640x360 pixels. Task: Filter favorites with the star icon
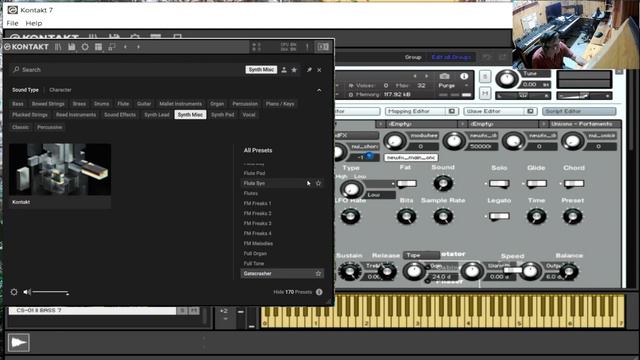tap(294, 70)
